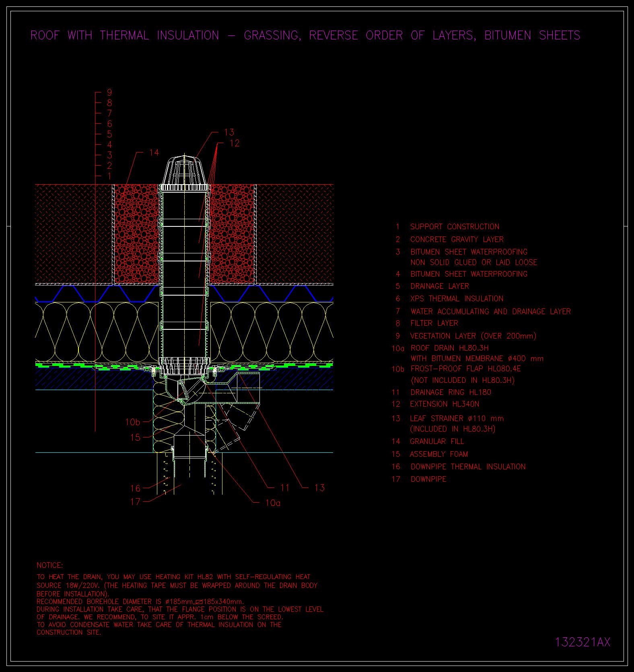The image size is (634, 672).
Task: Click the legend entry 'BITUMEN SHEET WATERPROOFING' numbered 4
Action: [x=469, y=274]
